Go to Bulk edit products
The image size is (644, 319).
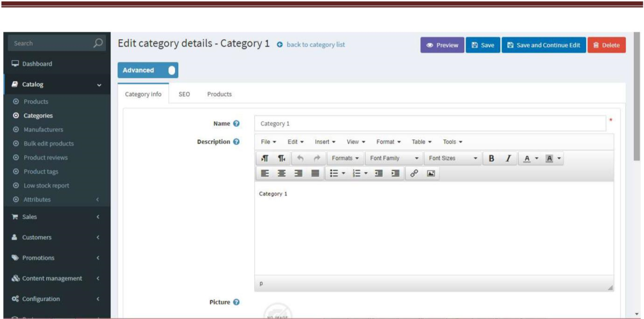pos(49,143)
